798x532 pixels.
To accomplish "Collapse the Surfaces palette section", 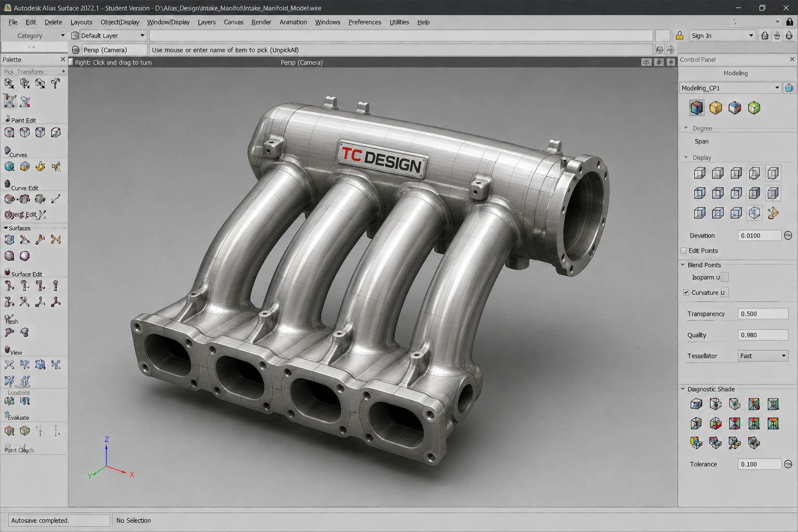I will (6, 228).
